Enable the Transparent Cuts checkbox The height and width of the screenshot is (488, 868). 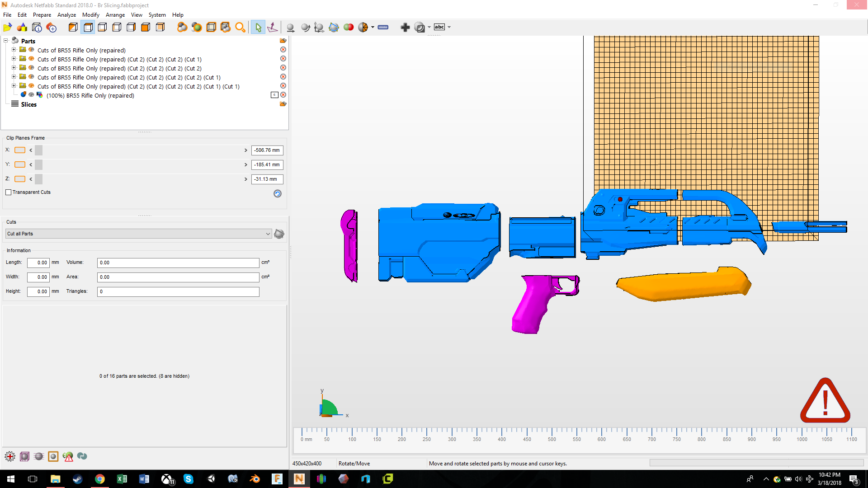coord(9,192)
